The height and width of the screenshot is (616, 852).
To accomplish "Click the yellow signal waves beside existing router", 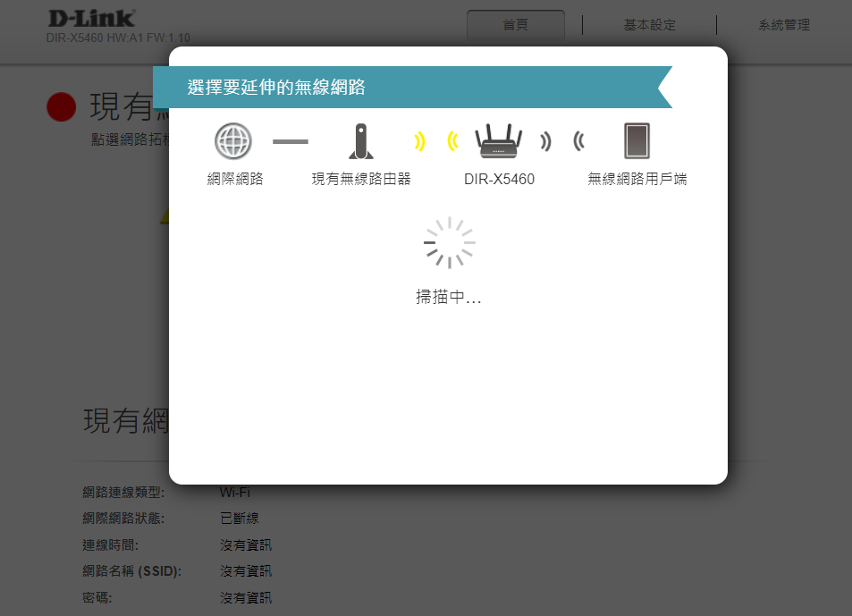I will [418, 141].
